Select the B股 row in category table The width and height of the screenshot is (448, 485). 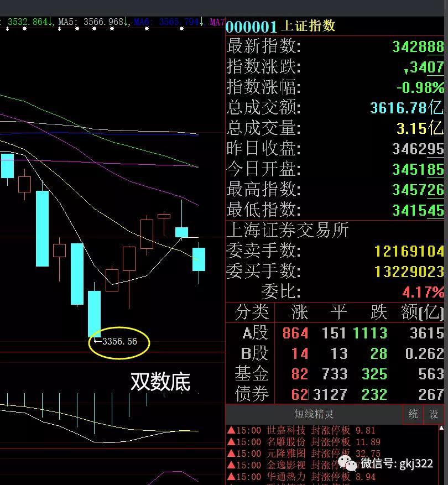(335, 353)
